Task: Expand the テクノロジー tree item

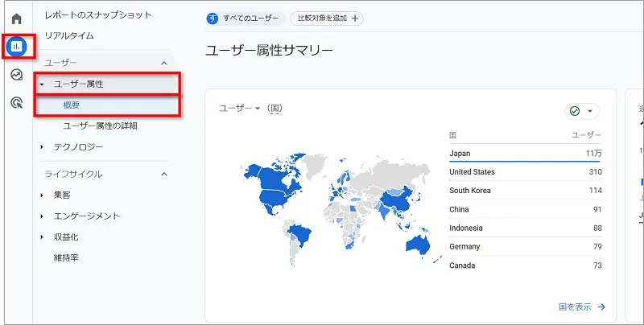Action: pyautogui.click(x=42, y=147)
